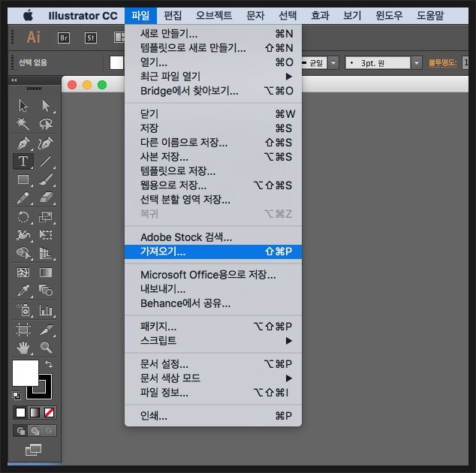The image size is (476, 473).
Task: Choose 새로 만들기... menu item
Action: point(213,34)
